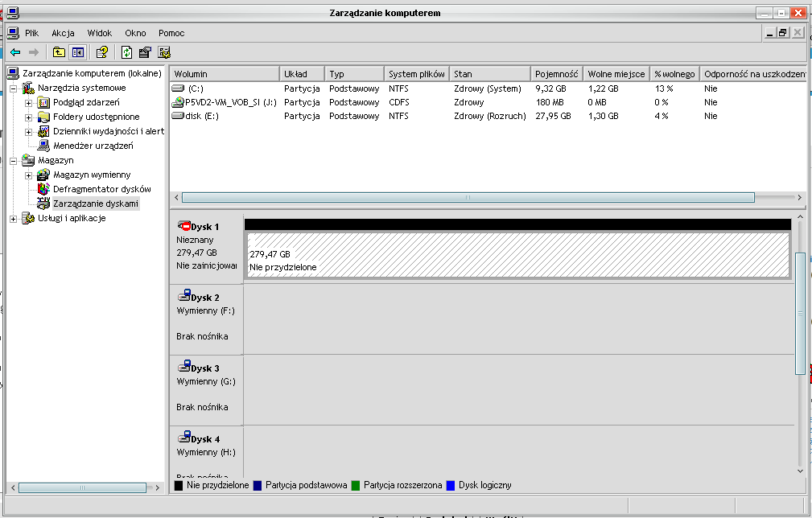This screenshot has width=812, height=518.
Task: Select the 279,47 GB Nie przydzielone region
Action: pos(517,255)
